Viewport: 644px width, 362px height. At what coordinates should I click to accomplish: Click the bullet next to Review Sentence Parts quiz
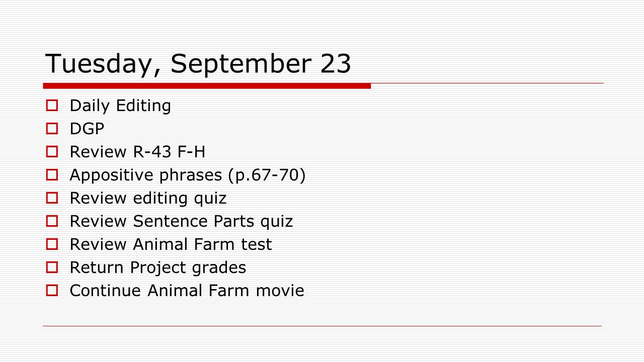(x=51, y=221)
